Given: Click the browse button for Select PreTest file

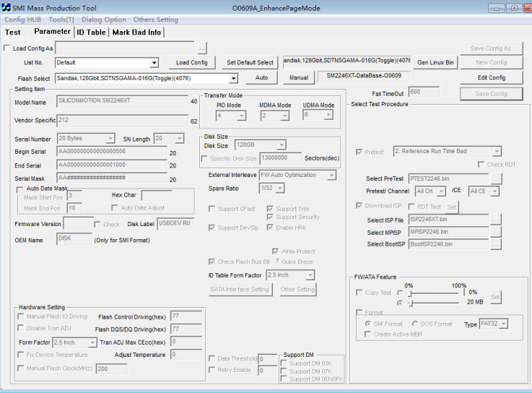Looking at the screenshot, I should pos(496,178).
